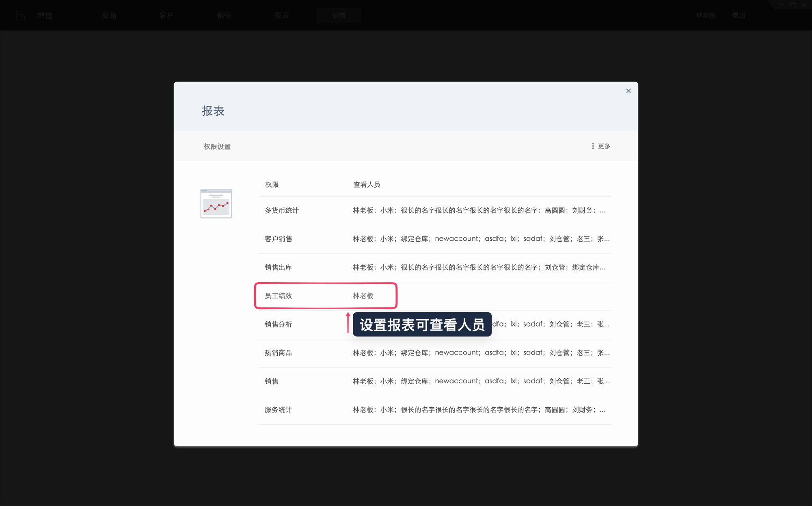The width and height of the screenshot is (812, 506).
Task: Open the 报表 menu in top bar
Action: pos(281,15)
